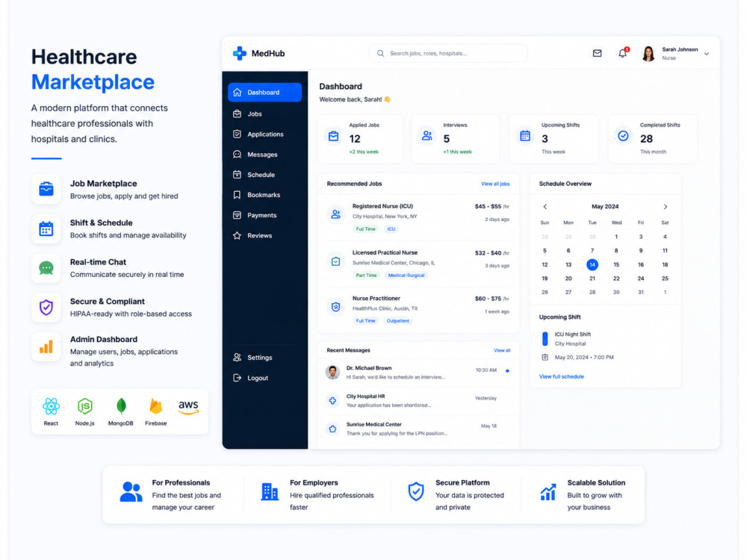The height and width of the screenshot is (560, 747).
Task: Click the Upcoming Shifts calendar icon
Action: tap(525, 136)
